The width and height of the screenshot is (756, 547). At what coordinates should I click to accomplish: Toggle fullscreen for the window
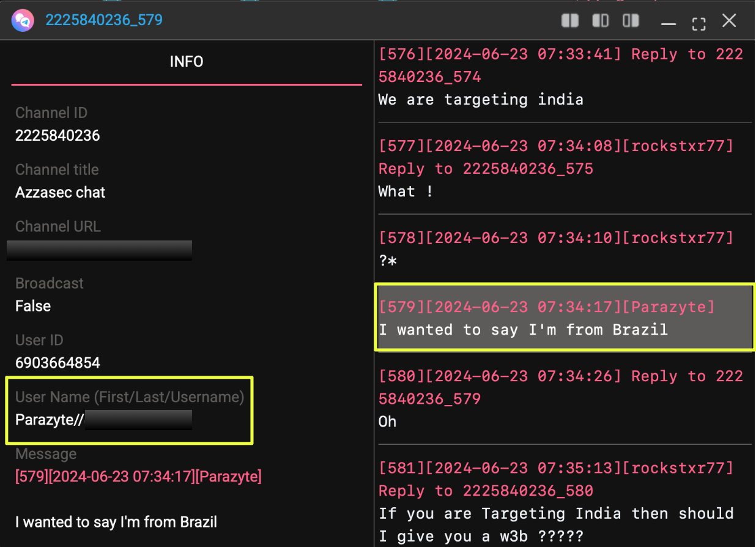pyautogui.click(x=699, y=22)
